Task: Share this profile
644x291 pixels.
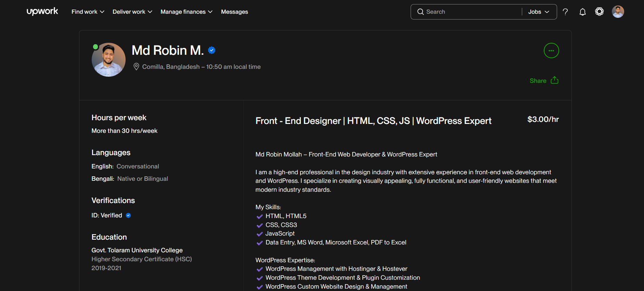Action: pyautogui.click(x=544, y=81)
